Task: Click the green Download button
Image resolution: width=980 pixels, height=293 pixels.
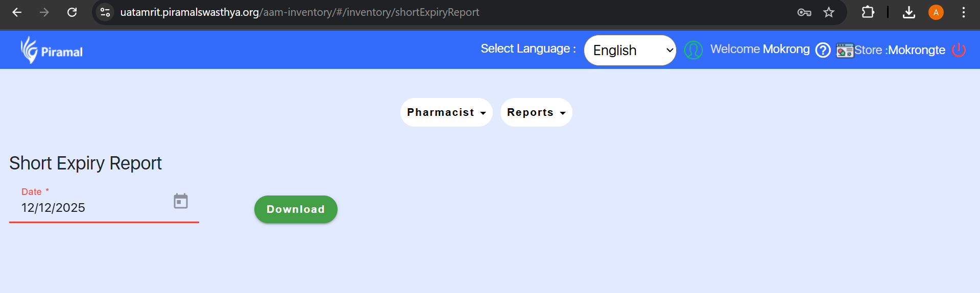Action: coord(296,209)
